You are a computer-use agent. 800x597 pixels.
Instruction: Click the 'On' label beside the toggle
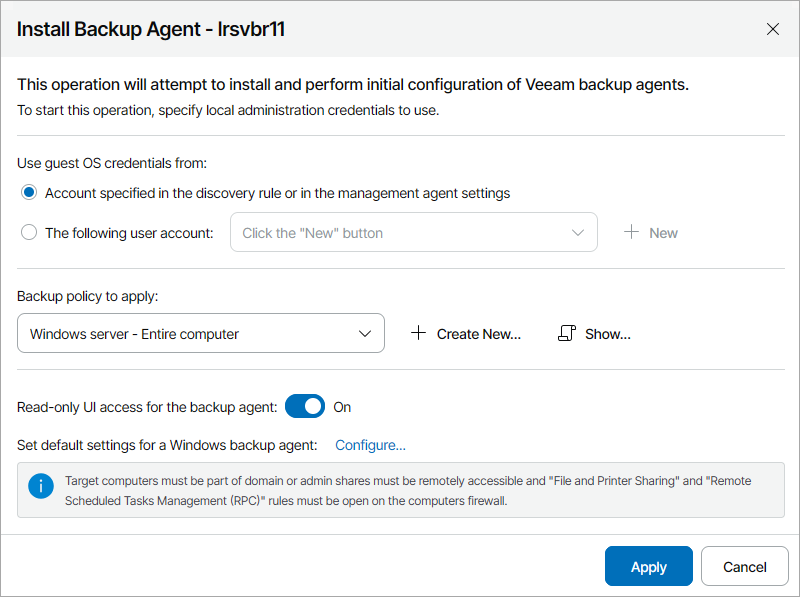pyautogui.click(x=342, y=407)
